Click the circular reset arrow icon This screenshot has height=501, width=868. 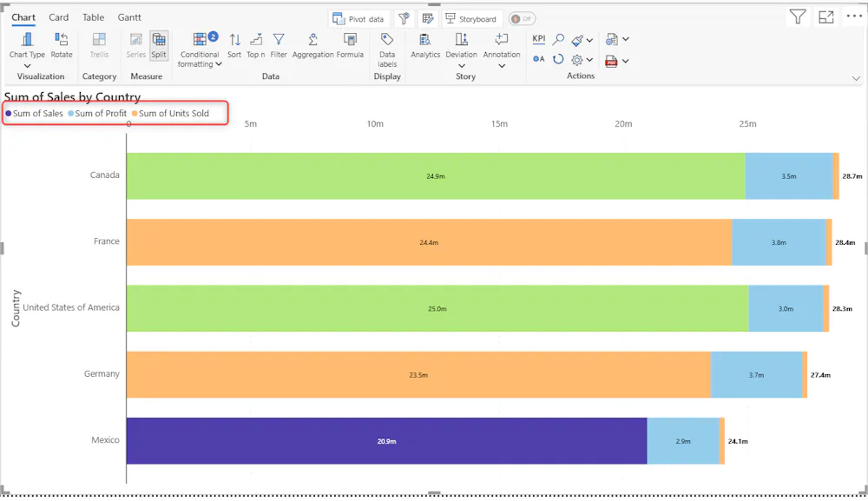click(x=558, y=59)
